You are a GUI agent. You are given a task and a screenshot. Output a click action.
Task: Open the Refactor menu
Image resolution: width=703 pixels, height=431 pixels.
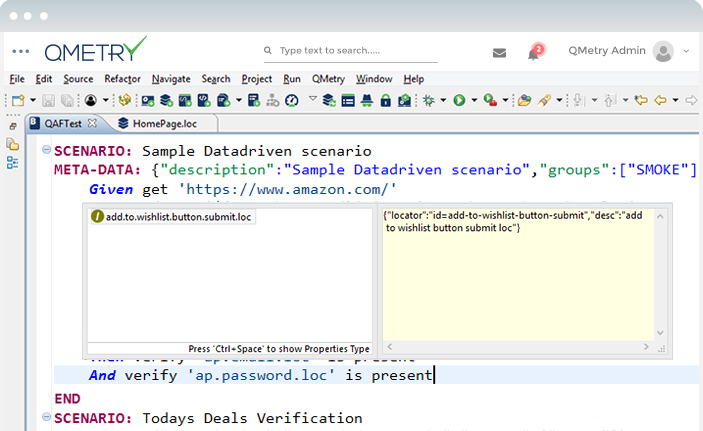pos(122,79)
